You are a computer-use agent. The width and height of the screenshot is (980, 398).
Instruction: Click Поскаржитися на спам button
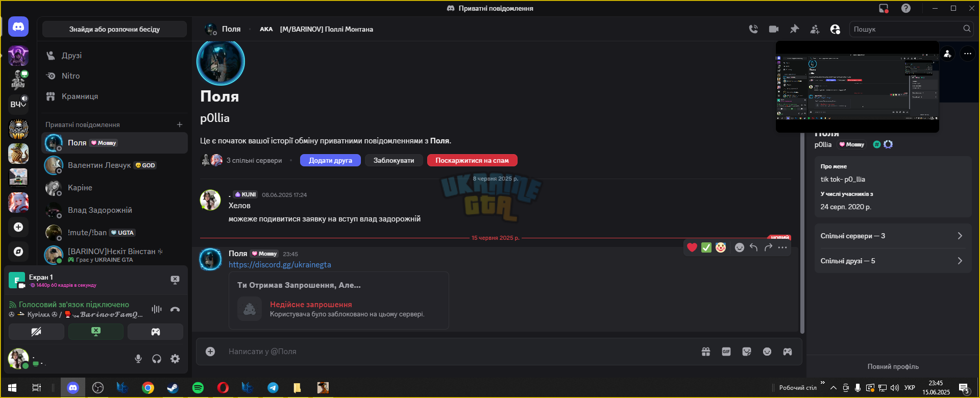coord(472,160)
